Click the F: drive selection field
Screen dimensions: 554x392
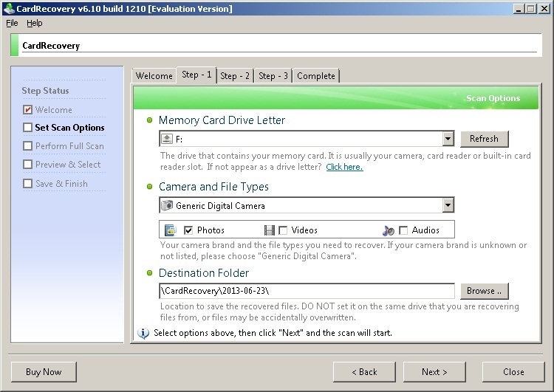click(x=307, y=139)
